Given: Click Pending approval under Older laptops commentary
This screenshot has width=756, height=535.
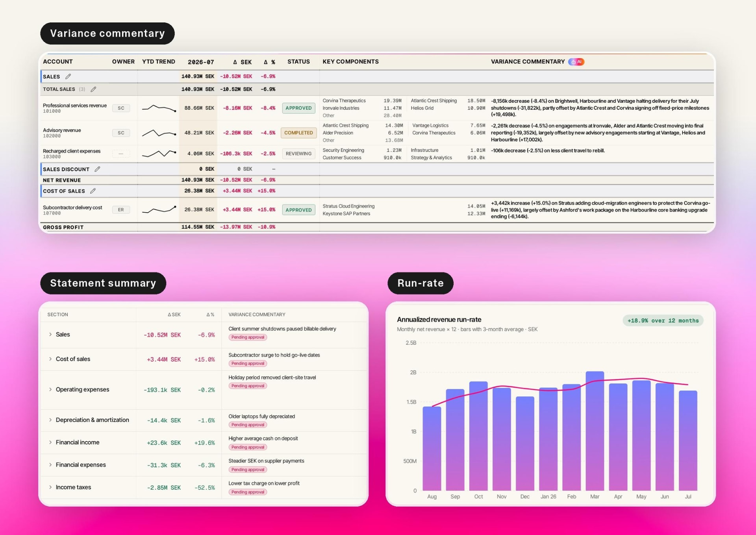Looking at the screenshot, I should click(x=248, y=425).
